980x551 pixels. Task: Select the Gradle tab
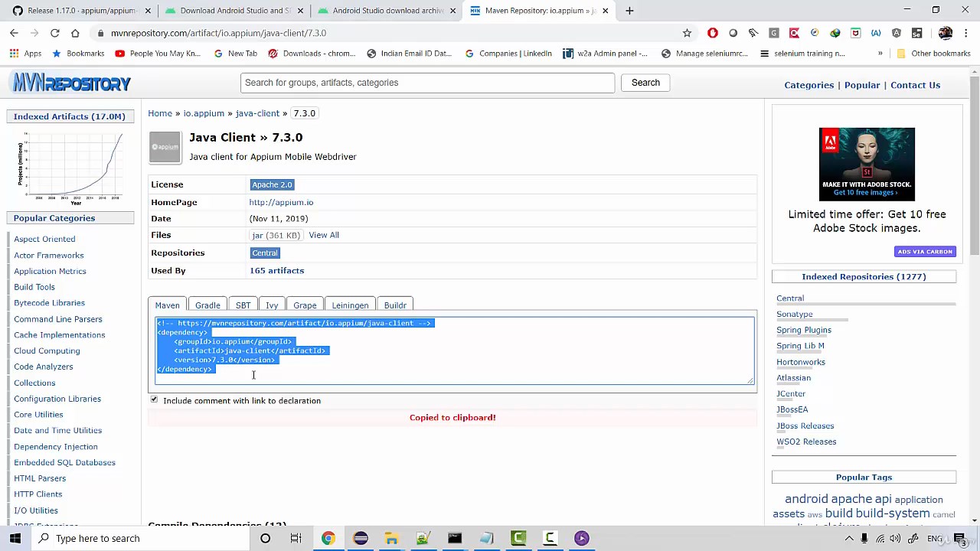[x=207, y=305]
